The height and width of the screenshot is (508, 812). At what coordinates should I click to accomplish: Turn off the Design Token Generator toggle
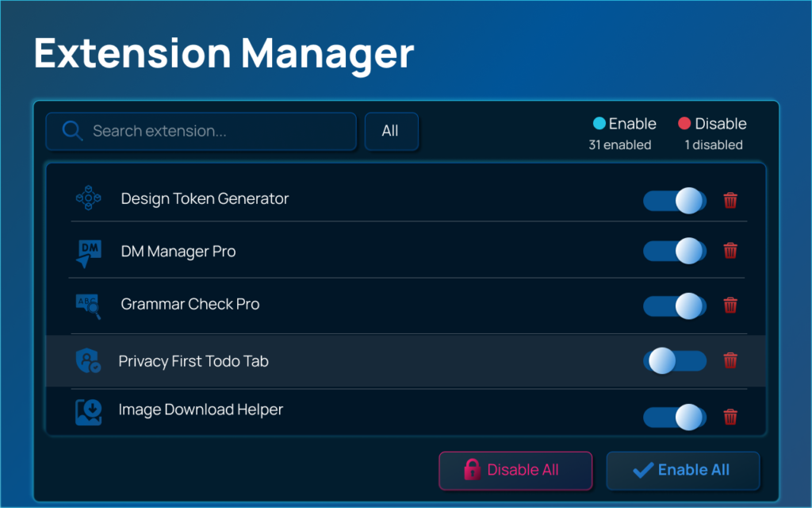tap(674, 200)
